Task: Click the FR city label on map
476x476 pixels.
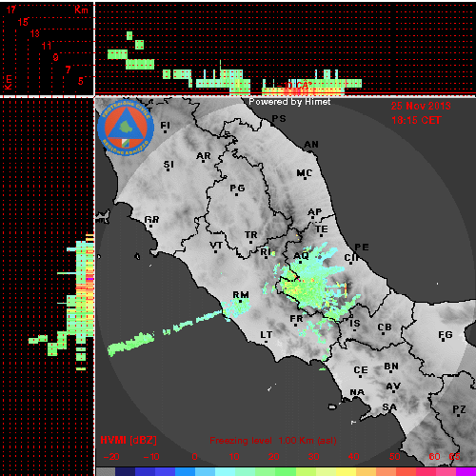Action: pyautogui.click(x=296, y=318)
